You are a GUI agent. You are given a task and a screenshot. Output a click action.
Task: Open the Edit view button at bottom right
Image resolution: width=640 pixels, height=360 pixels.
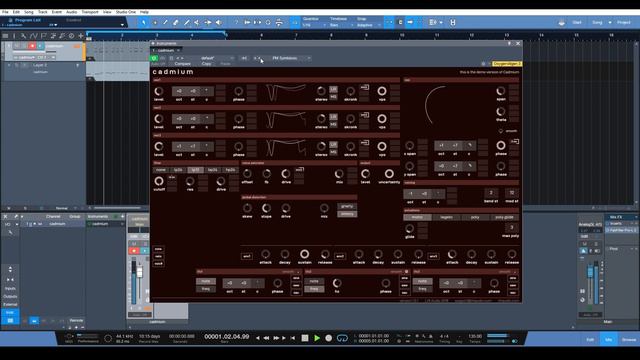click(590, 340)
